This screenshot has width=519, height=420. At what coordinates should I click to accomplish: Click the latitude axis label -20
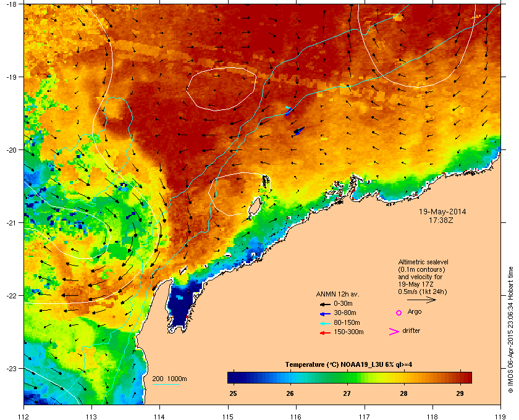(11, 149)
